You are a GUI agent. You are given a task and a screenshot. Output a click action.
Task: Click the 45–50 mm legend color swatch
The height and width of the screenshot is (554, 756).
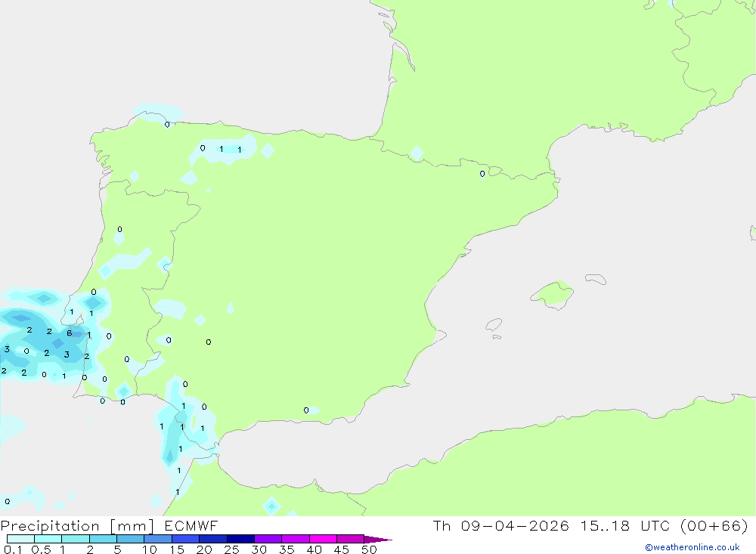[x=350, y=539]
